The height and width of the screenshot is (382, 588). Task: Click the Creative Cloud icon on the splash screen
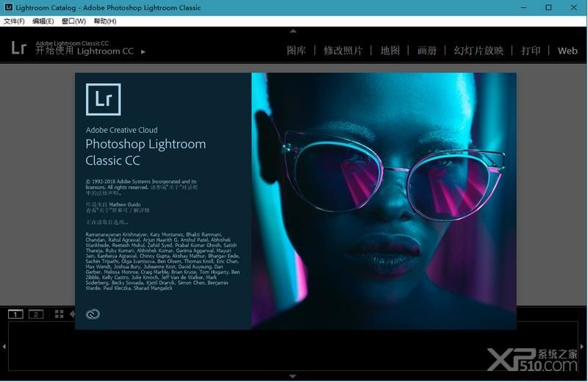[x=93, y=314]
